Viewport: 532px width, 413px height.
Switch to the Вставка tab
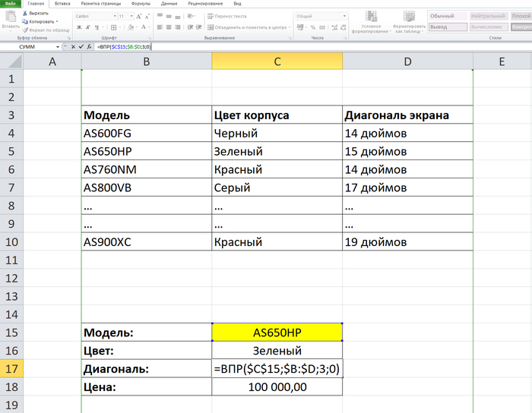pyautogui.click(x=62, y=4)
